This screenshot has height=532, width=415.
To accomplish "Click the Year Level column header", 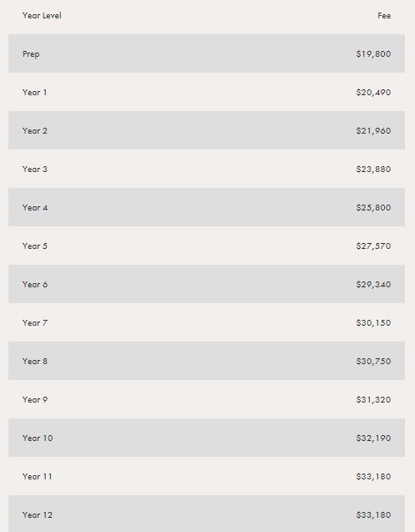I will 42,16.
